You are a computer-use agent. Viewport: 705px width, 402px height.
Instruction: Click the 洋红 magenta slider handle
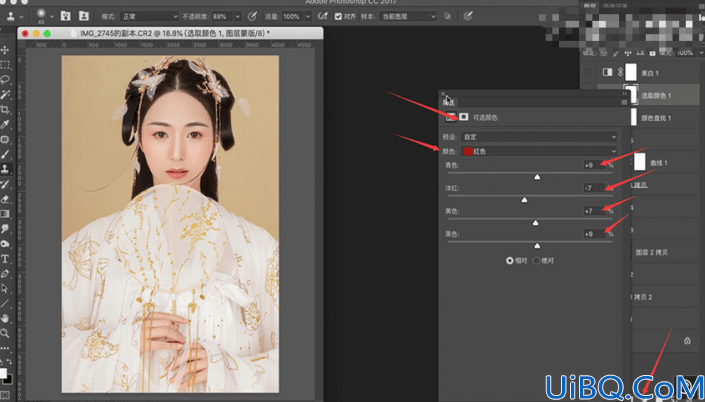click(x=524, y=200)
